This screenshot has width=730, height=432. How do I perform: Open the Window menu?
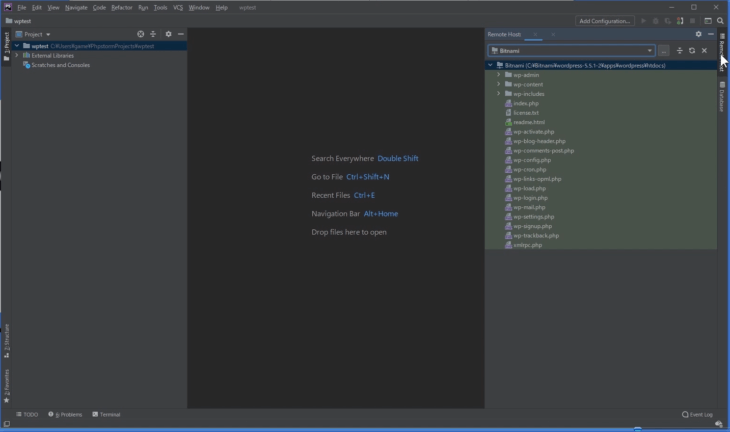click(199, 7)
